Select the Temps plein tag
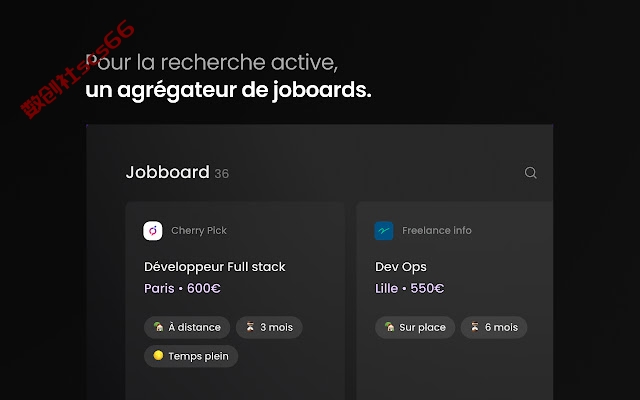 (x=191, y=356)
